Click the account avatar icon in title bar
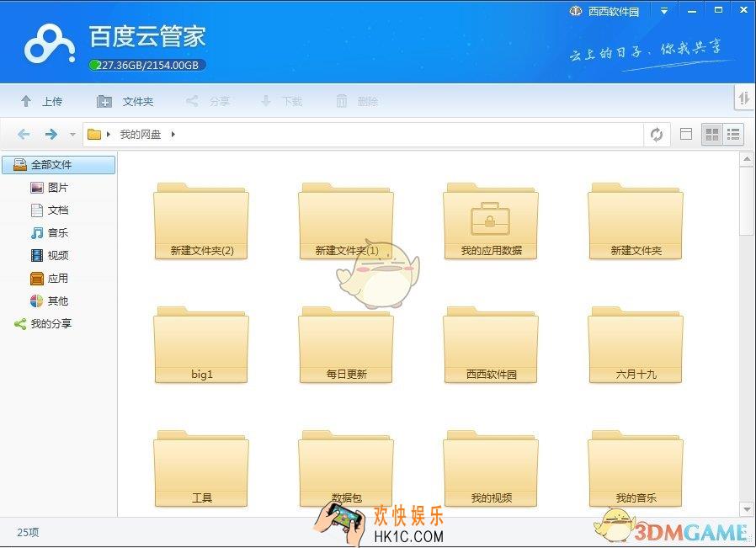This screenshot has height=548, width=756. [576, 11]
